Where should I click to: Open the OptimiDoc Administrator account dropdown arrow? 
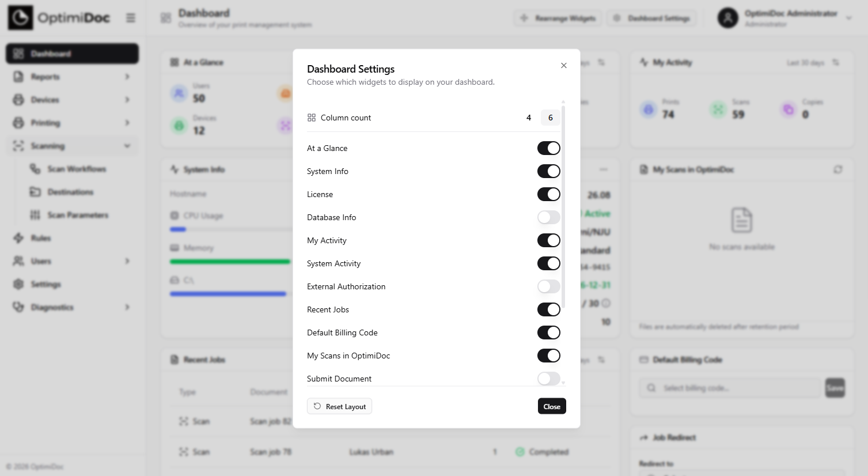pyautogui.click(x=848, y=18)
